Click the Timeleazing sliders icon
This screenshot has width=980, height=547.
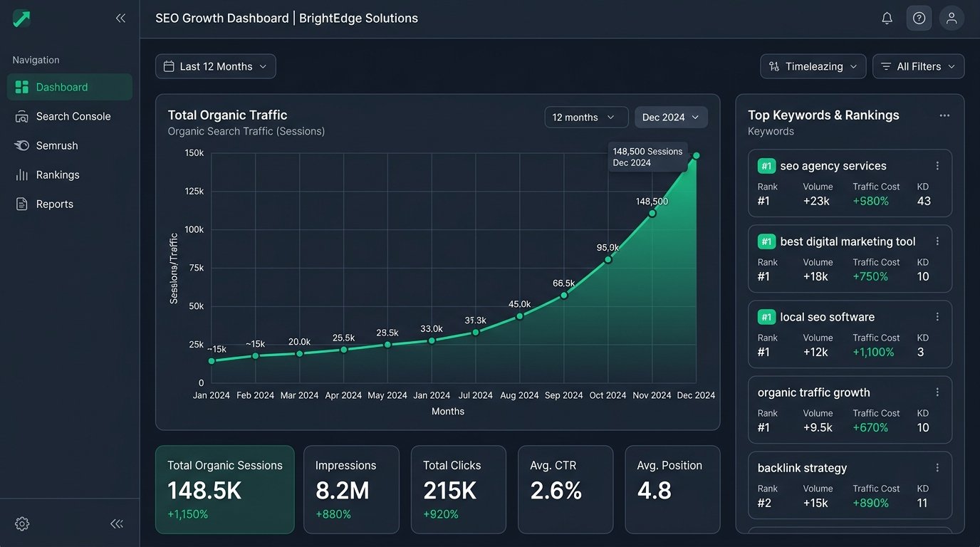coord(774,66)
